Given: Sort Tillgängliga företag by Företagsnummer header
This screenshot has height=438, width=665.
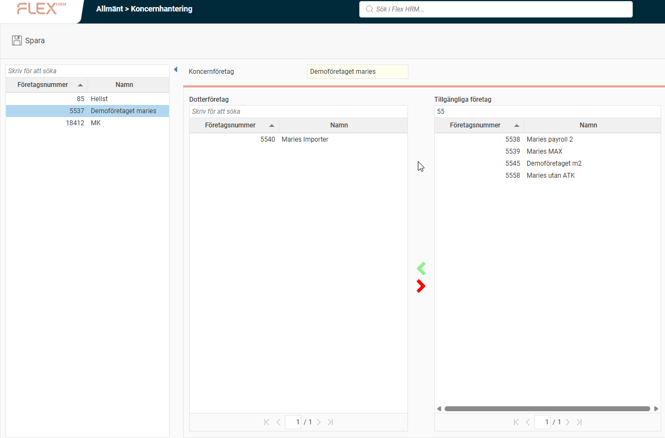Looking at the screenshot, I should click(x=475, y=125).
